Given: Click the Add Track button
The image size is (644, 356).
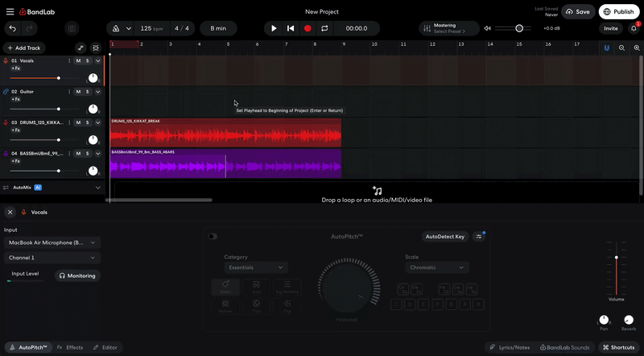Looking at the screenshot, I should (x=24, y=48).
